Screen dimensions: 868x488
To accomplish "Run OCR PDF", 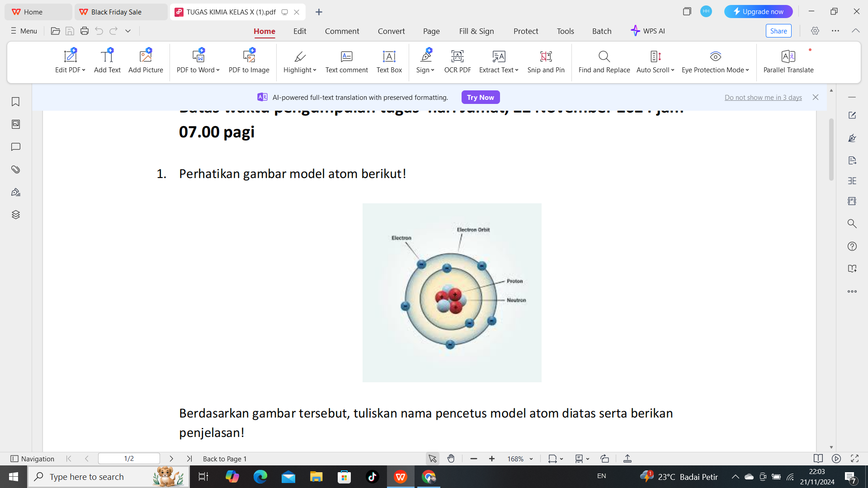I will [x=458, y=61].
